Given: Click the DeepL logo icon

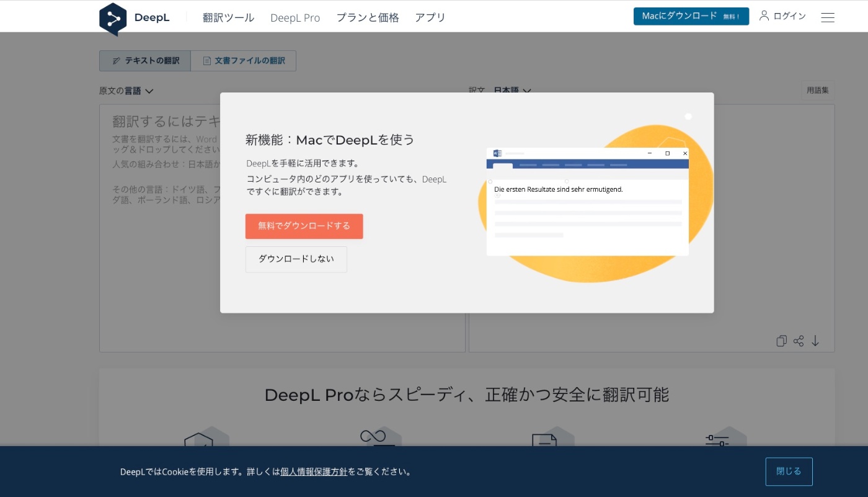Looking at the screenshot, I should [x=113, y=19].
